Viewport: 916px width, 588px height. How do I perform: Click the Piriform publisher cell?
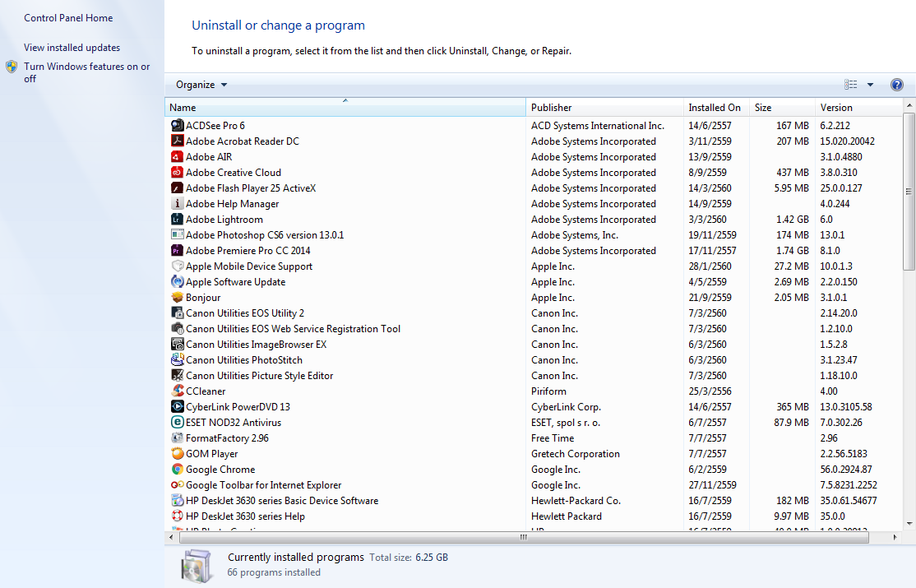tap(548, 391)
